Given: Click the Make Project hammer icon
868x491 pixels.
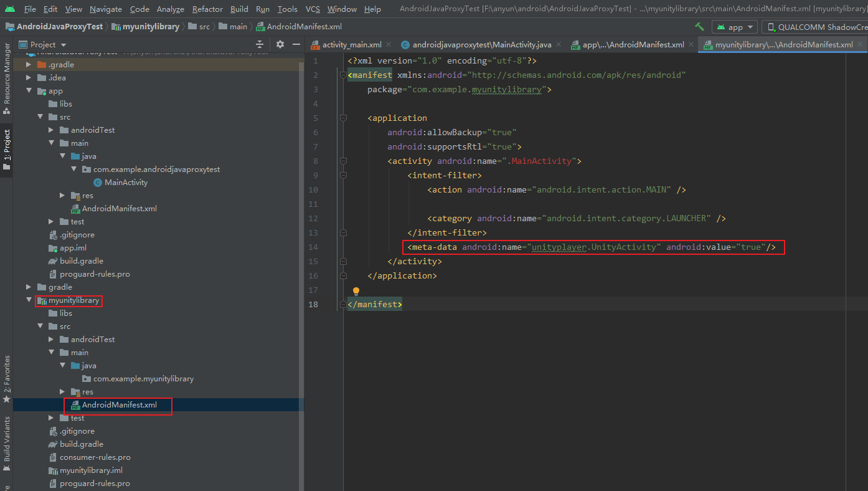Looking at the screenshot, I should tap(700, 27).
